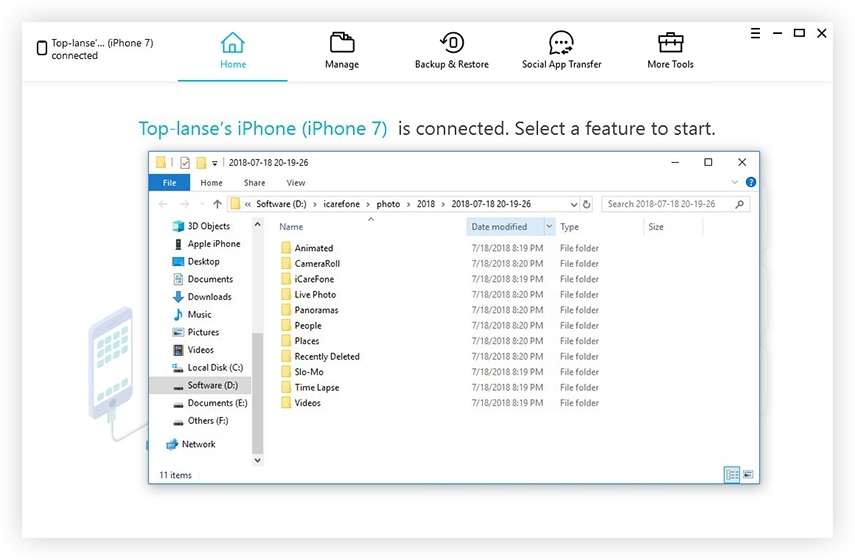The width and height of the screenshot is (855, 560).
Task: Select Documents in navigation pane
Action: tap(203, 279)
